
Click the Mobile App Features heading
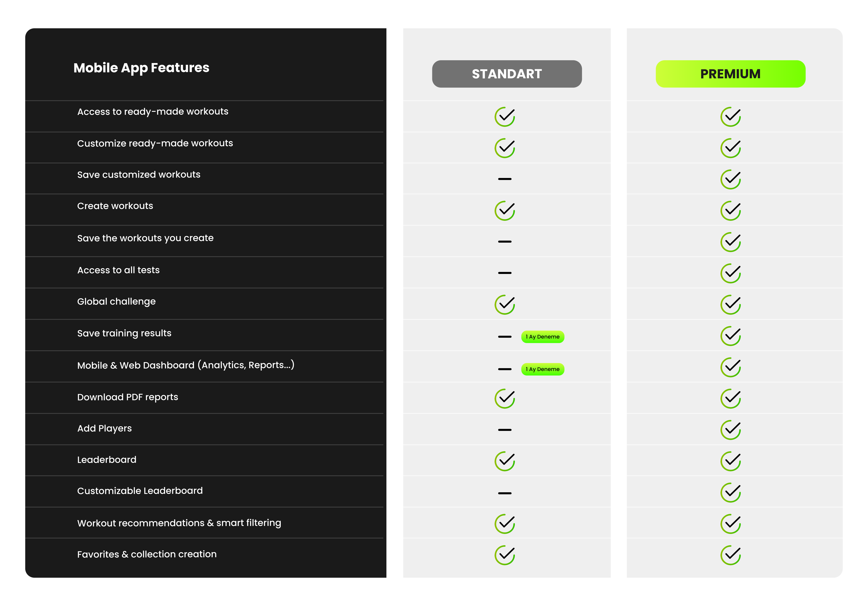141,68
